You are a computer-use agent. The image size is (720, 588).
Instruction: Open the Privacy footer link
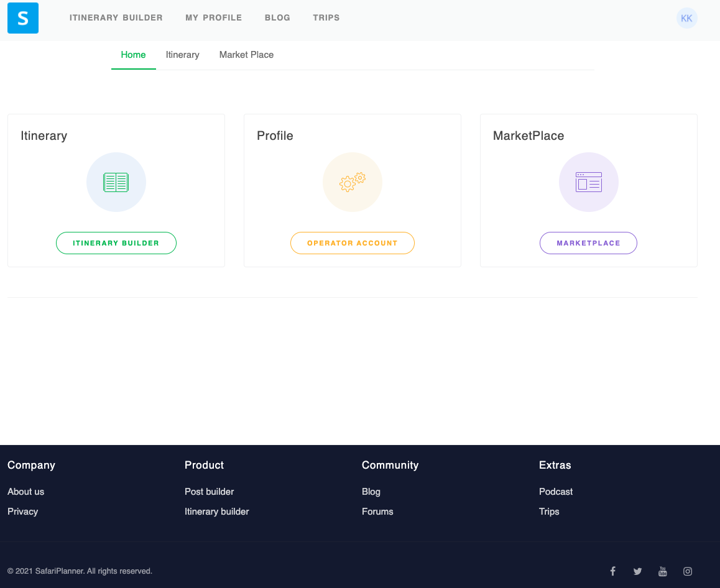coord(22,512)
